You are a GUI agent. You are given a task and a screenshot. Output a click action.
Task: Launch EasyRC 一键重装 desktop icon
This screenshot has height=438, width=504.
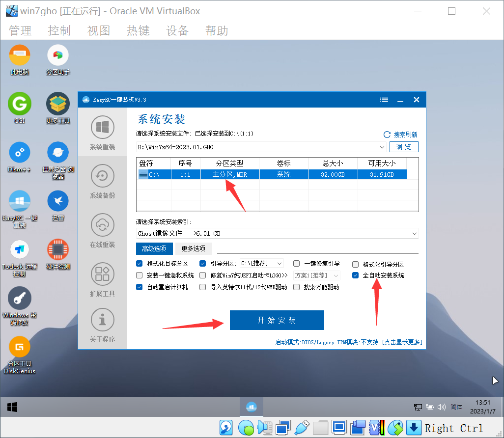click(x=20, y=210)
